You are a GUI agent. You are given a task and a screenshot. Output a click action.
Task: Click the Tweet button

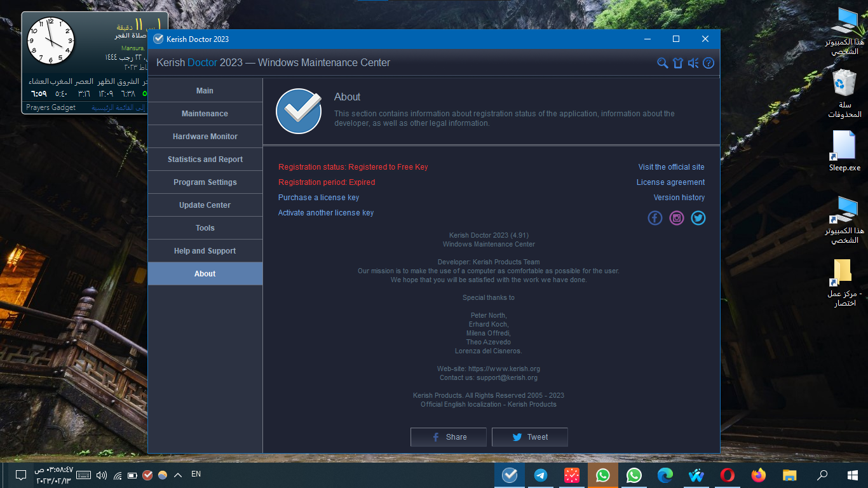click(x=530, y=437)
